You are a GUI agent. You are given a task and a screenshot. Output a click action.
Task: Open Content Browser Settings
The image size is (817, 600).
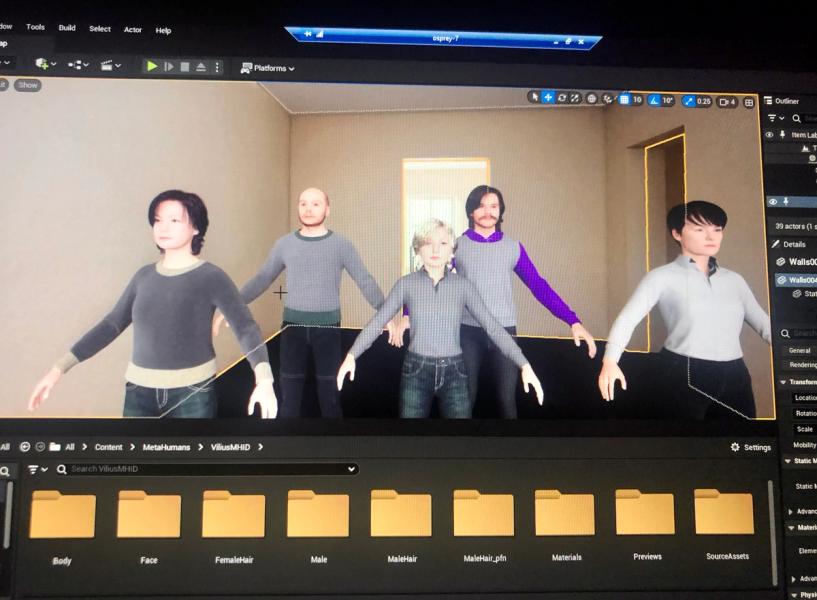750,447
